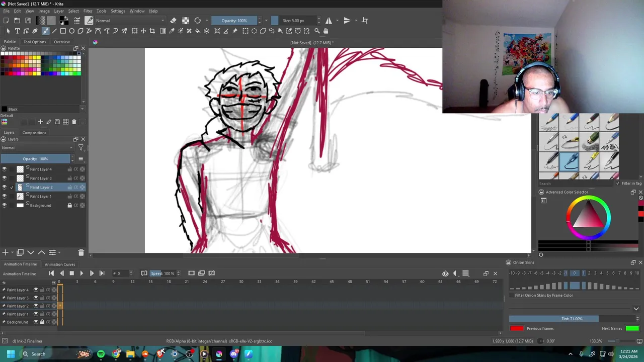Hide Paint Layer 3 in Layers panel
The width and height of the screenshot is (644, 362).
[5, 178]
